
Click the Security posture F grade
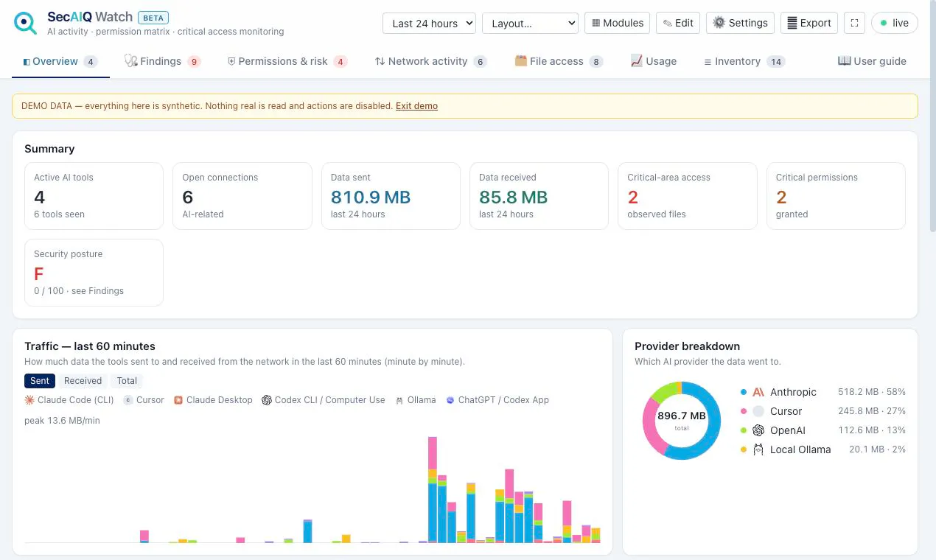pos(39,274)
